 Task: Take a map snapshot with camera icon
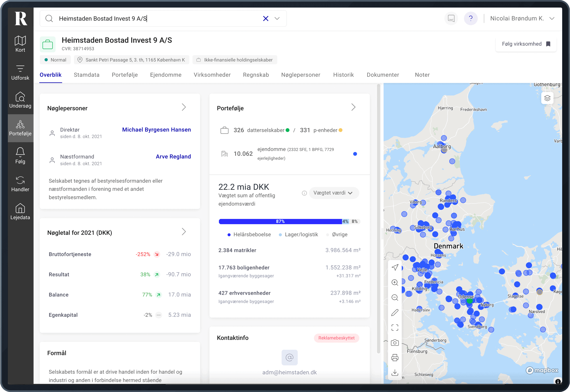tap(395, 343)
